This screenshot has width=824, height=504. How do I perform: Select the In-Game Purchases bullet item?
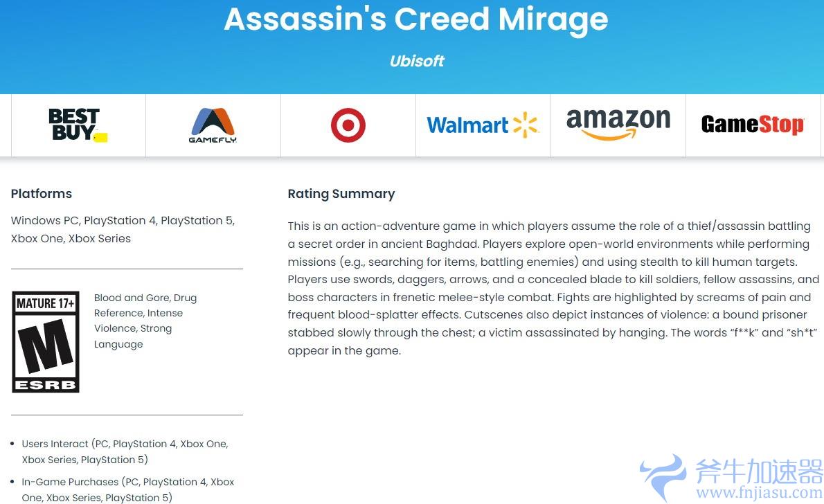tap(127, 489)
